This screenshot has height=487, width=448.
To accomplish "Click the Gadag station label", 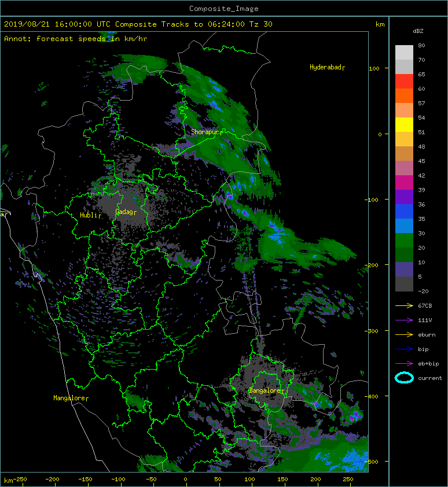I will pos(126,212).
